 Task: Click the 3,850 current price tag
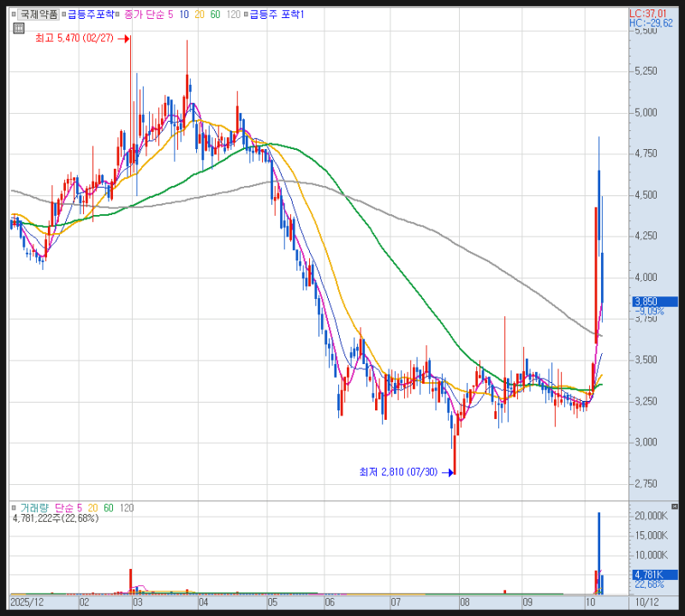tap(655, 302)
